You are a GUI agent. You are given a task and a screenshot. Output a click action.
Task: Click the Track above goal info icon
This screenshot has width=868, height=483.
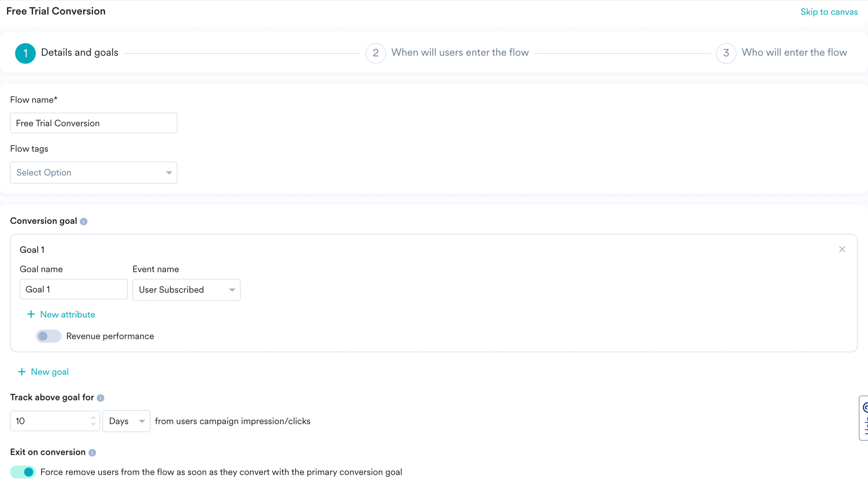(100, 398)
